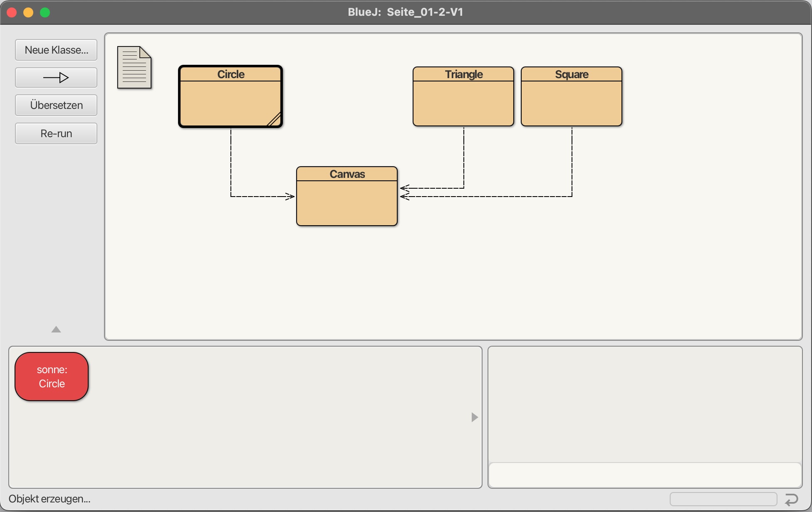Select the Triangle class box
Viewport: 812px width, 512px height.
463,103
